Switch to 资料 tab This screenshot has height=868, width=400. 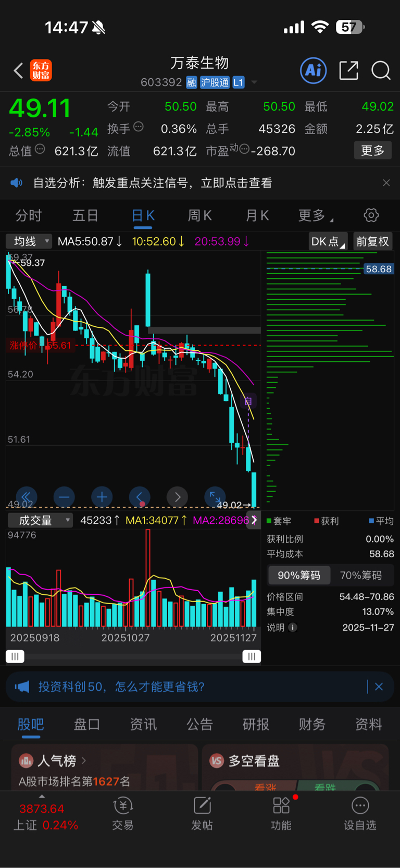click(x=368, y=724)
